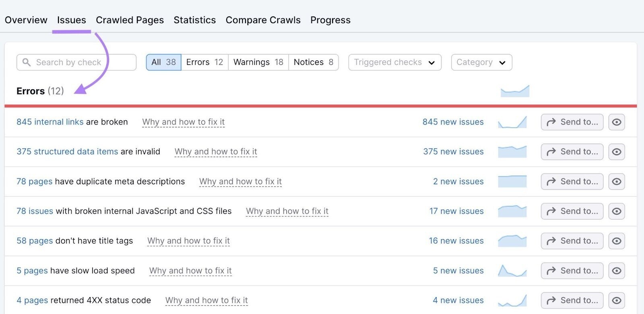Hide the broken internal links issue

pos(616,122)
